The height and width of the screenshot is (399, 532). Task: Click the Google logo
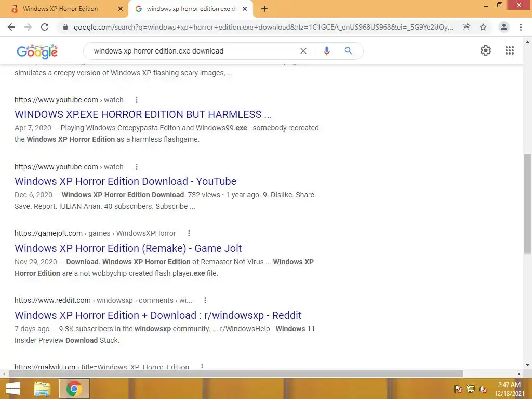pos(37,51)
